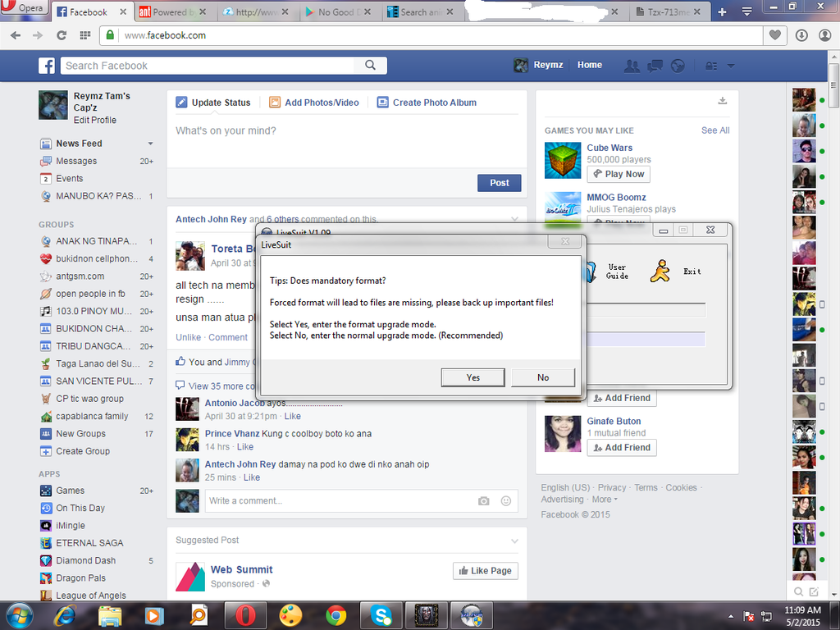Open the options chevron on Antech John Rey post
840x630 pixels.
tap(514, 219)
